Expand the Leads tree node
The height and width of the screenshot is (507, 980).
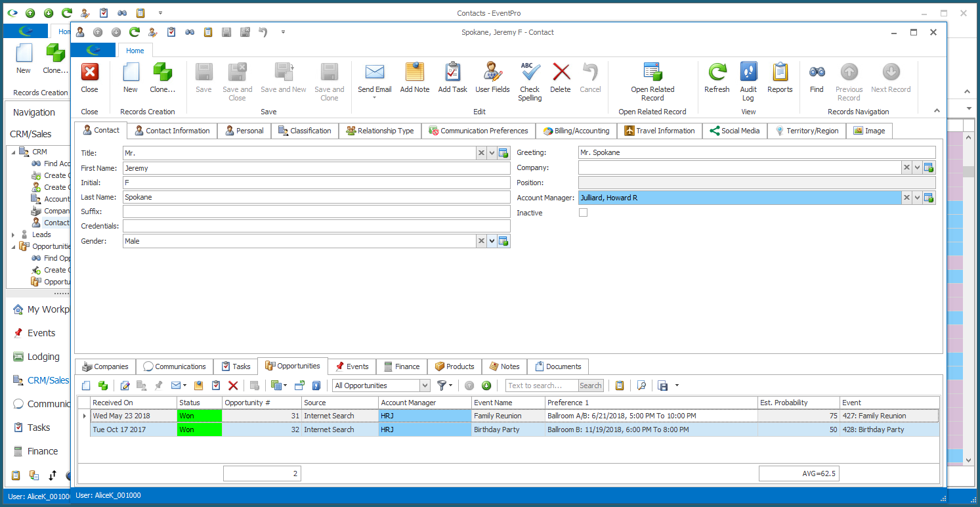[13, 234]
